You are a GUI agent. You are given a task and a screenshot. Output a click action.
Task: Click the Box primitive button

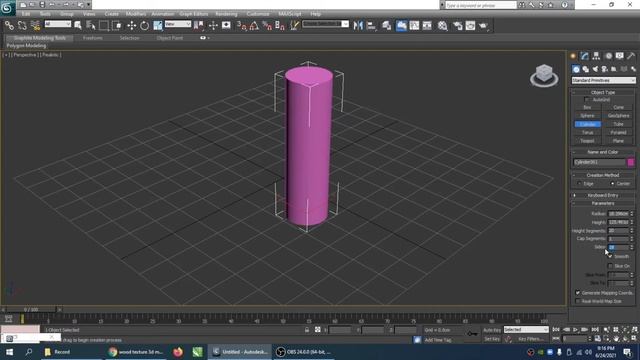[x=587, y=107]
